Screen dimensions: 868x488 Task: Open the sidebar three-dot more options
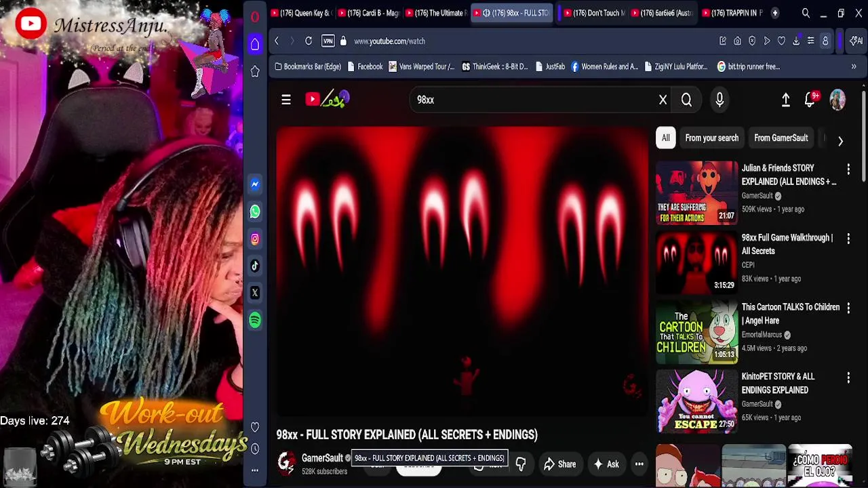255,470
